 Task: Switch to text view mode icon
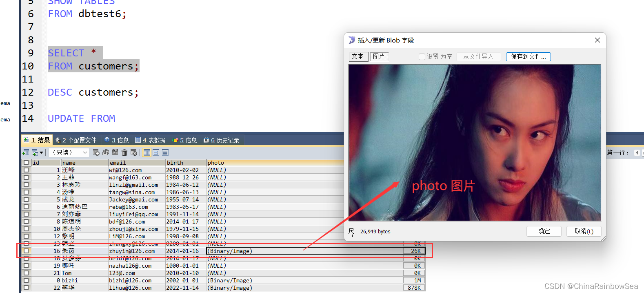click(165, 152)
